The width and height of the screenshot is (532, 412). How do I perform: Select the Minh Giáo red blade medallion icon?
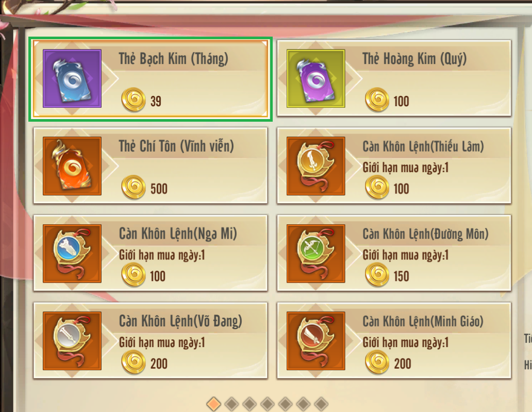tap(315, 341)
